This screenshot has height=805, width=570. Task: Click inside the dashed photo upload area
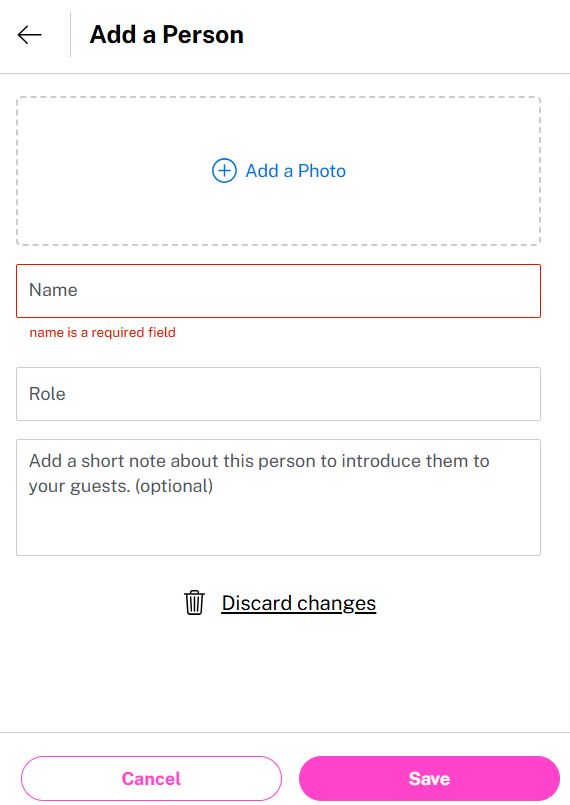point(278,171)
